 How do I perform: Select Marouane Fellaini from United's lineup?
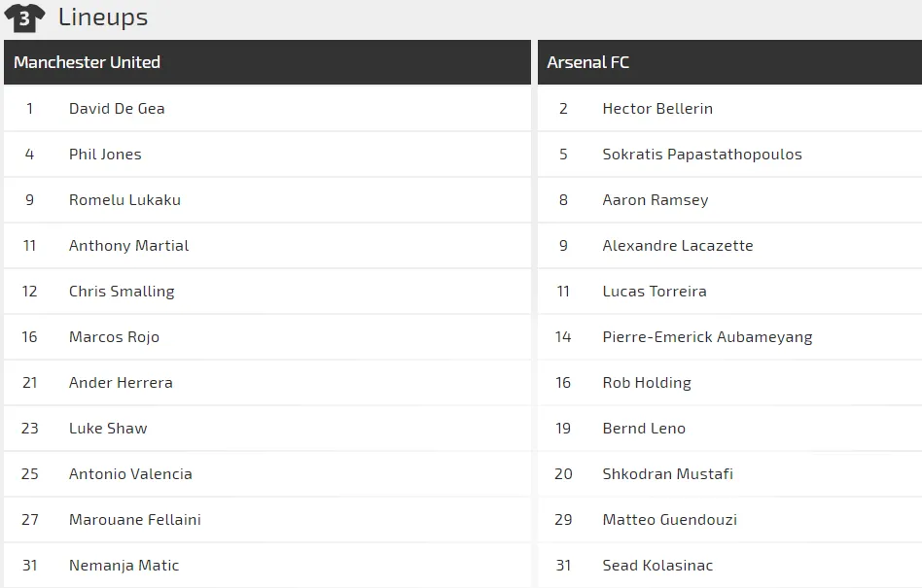(x=134, y=520)
